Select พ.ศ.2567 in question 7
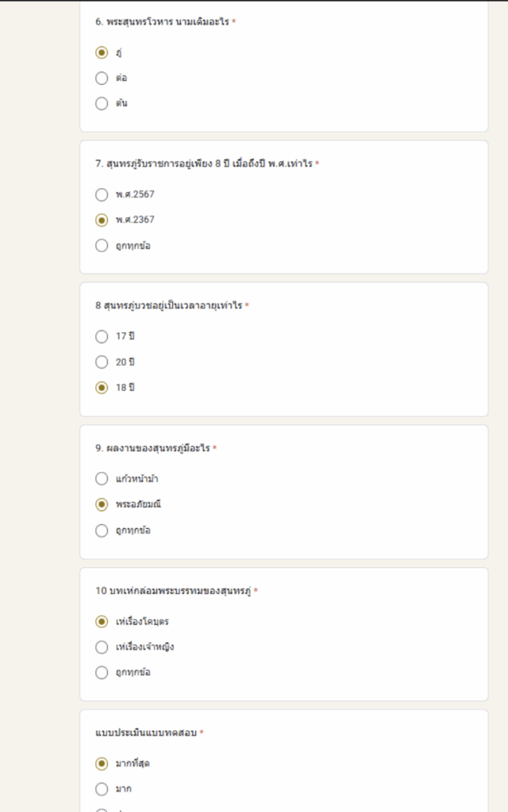 tap(102, 195)
